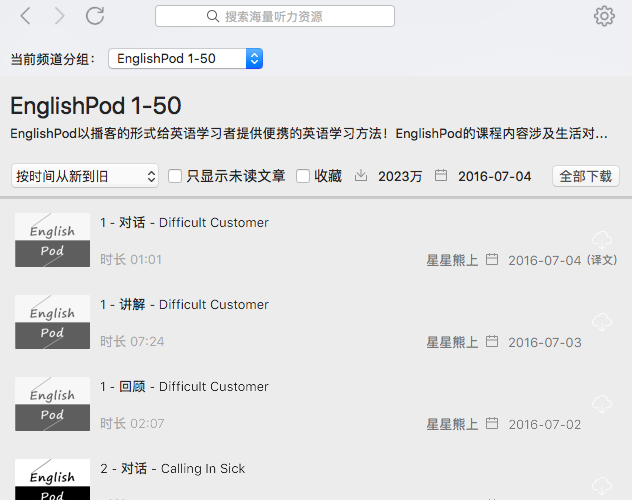Download episode 1 - 对话 via cloud icon
Screen dimensions: 632x500
click(602, 240)
